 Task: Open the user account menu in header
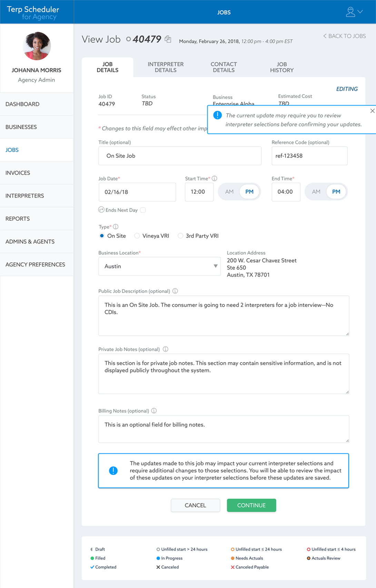click(354, 12)
